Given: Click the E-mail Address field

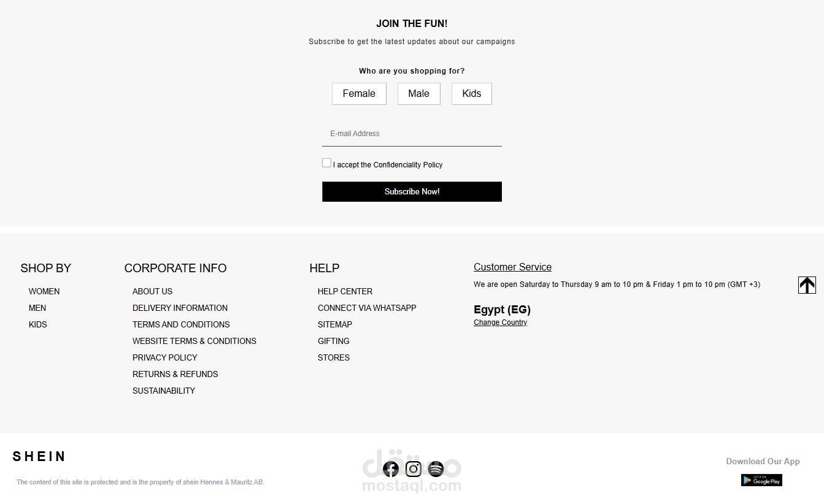Looking at the screenshot, I should (x=412, y=134).
